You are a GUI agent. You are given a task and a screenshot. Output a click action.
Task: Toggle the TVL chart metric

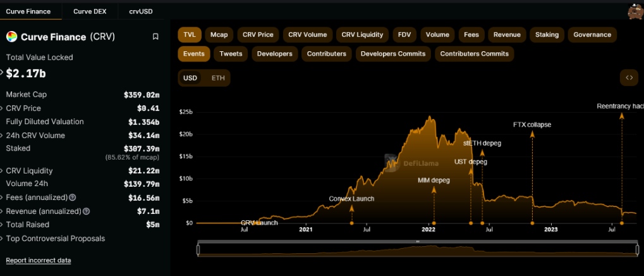click(x=190, y=35)
